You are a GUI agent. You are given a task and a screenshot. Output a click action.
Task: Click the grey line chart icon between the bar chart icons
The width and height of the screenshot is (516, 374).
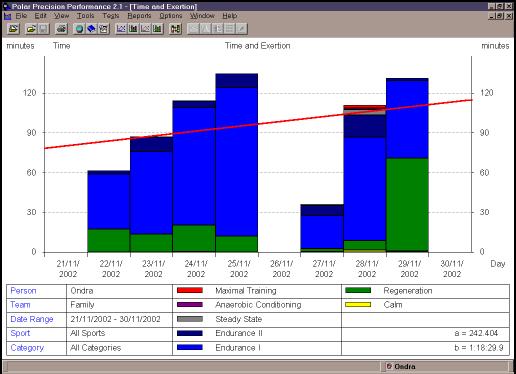point(145,29)
